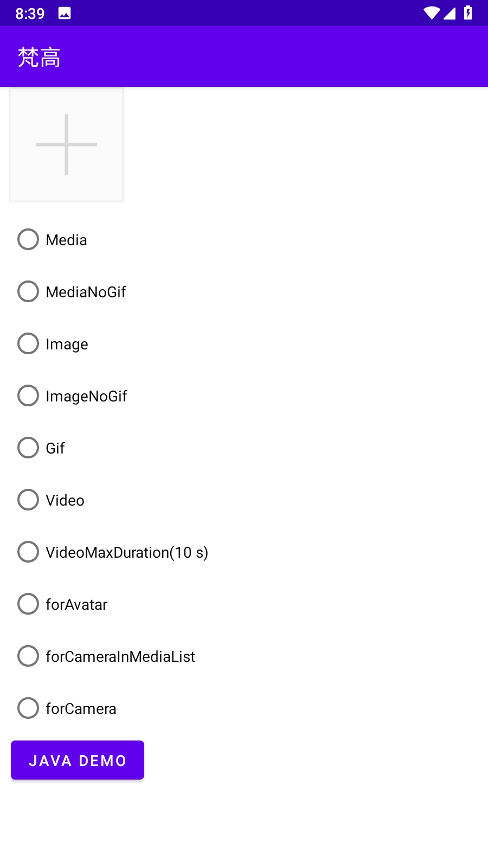
Task: Select the MediaNoGif radio option
Action: (28, 291)
